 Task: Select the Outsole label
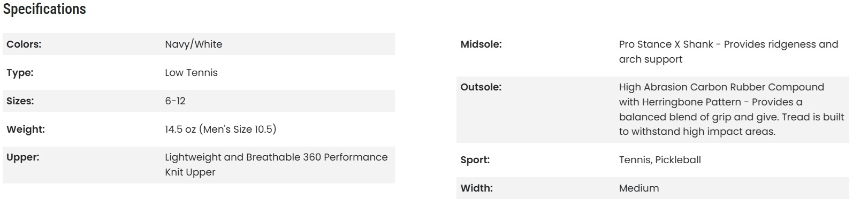point(481,87)
